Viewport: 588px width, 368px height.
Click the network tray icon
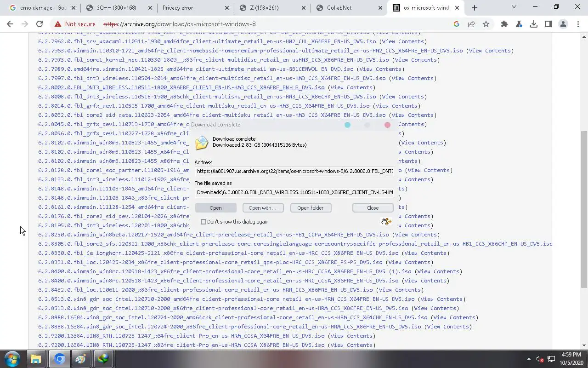click(552, 359)
